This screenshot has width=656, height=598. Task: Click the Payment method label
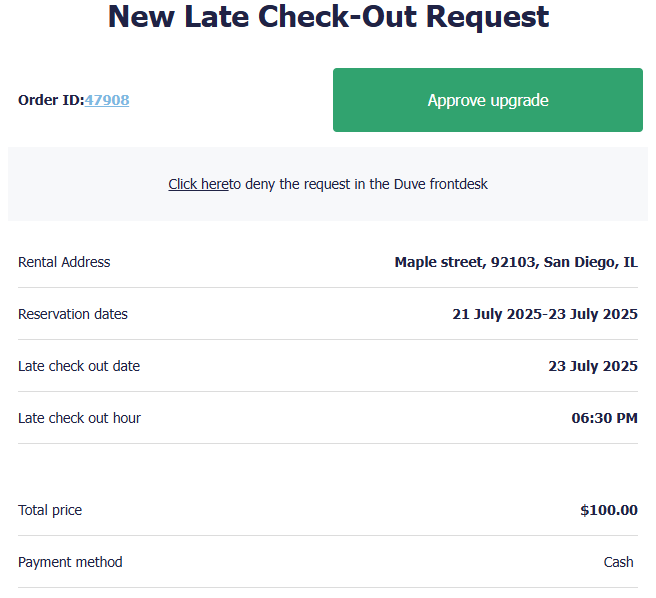coord(70,562)
